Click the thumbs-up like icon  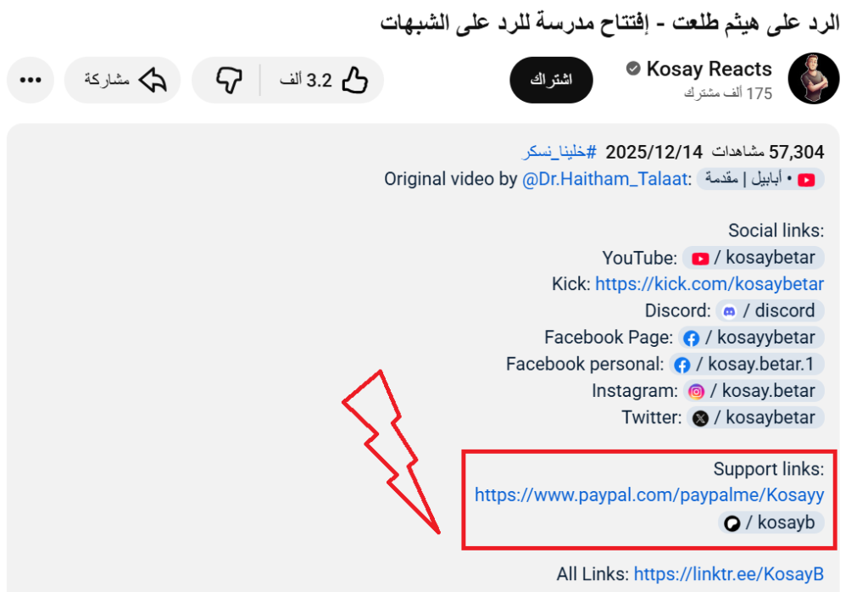coord(354,81)
